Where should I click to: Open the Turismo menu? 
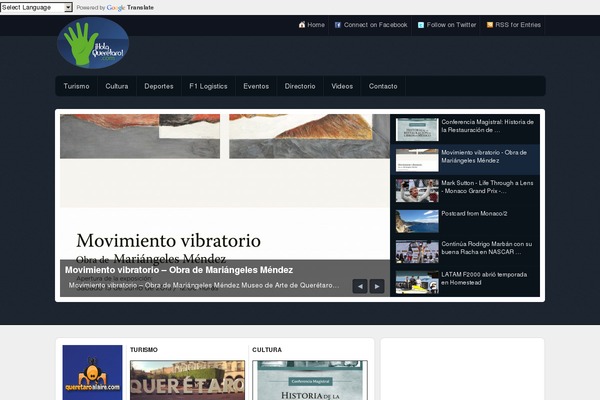pyautogui.click(x=77, y=86)
